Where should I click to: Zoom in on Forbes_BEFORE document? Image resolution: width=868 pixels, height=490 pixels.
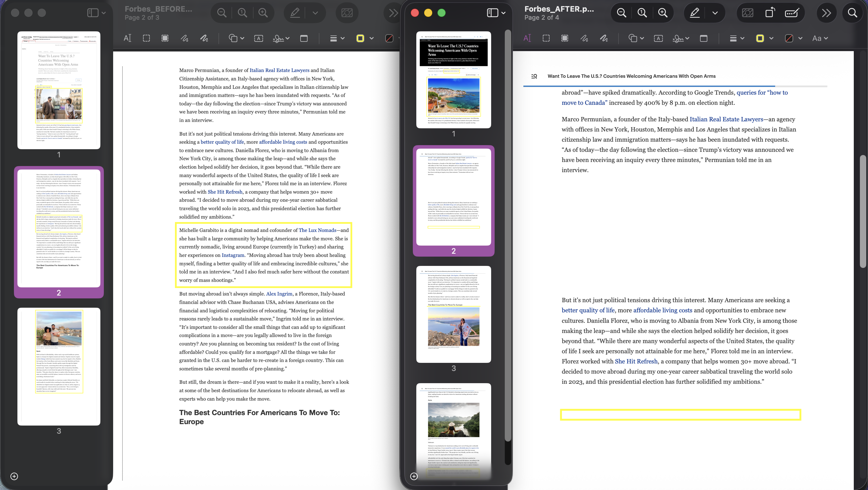point(263,13)
